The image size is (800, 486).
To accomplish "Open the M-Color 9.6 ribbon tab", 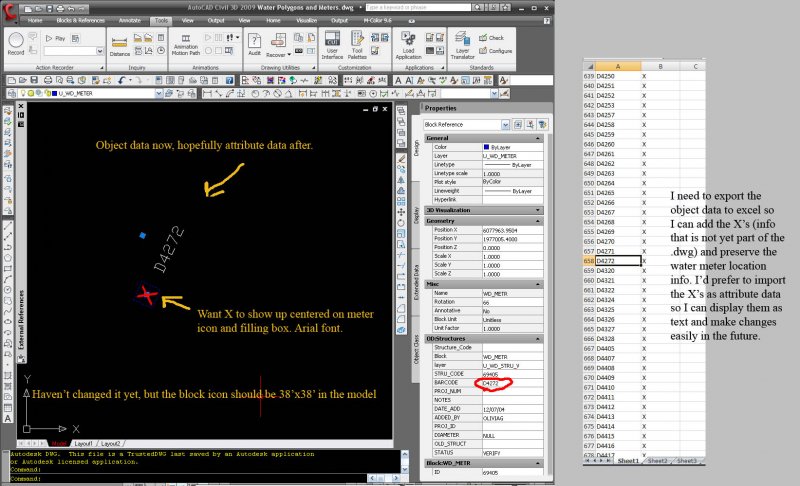I will pyautogui.click(x=377, y=20).
